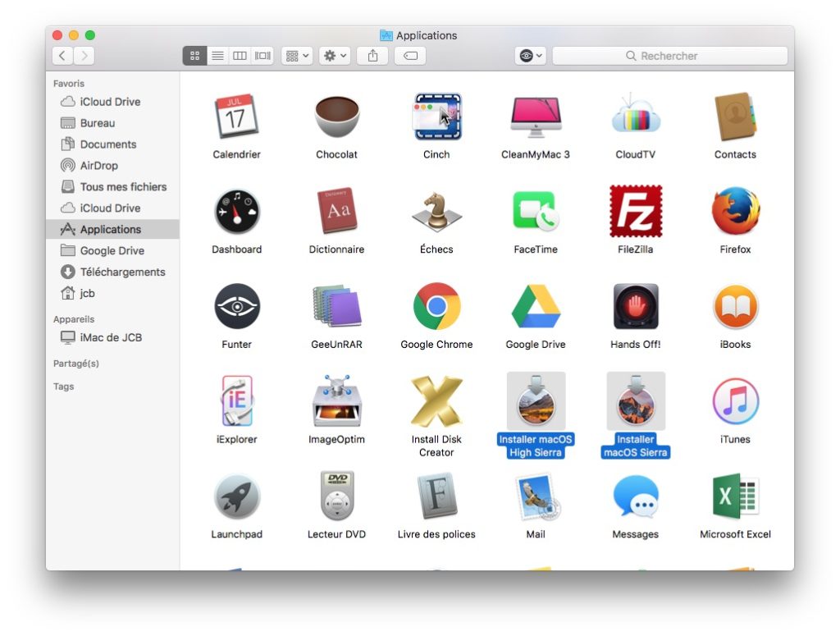Select Applications in the sidebar
The image size is (840, 636).
coord(112,229)
